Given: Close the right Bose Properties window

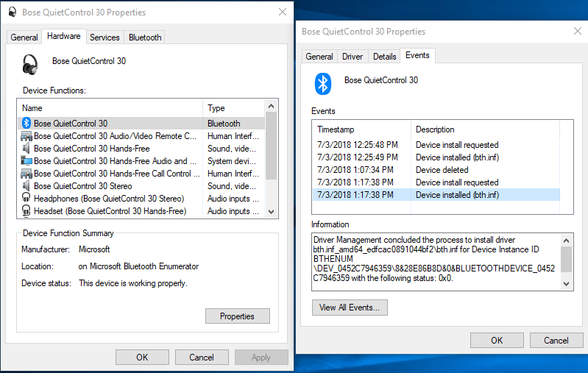Looking at the screenshot, I should point(578,31).
